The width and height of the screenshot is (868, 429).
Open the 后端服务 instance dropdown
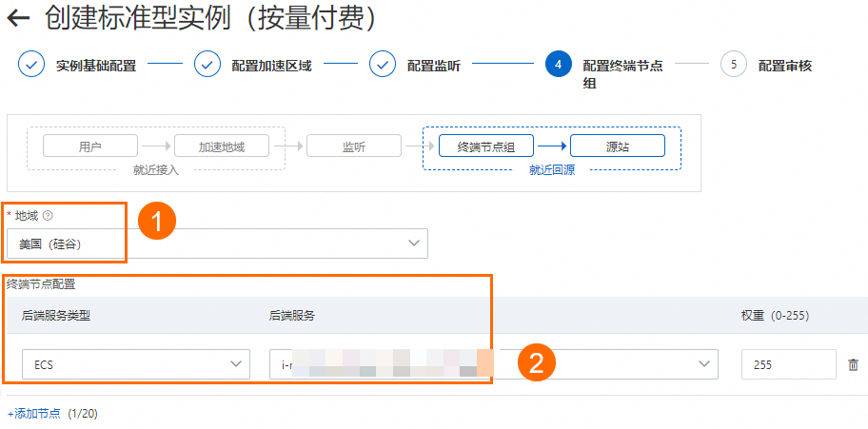(x=494, y=364)
